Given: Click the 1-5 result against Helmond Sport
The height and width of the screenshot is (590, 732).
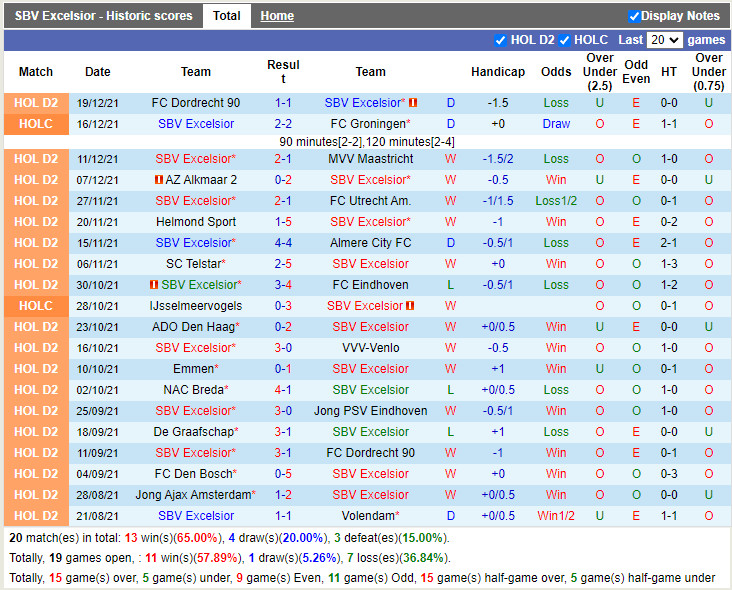Looking at the screenshot, I should 283,222.
